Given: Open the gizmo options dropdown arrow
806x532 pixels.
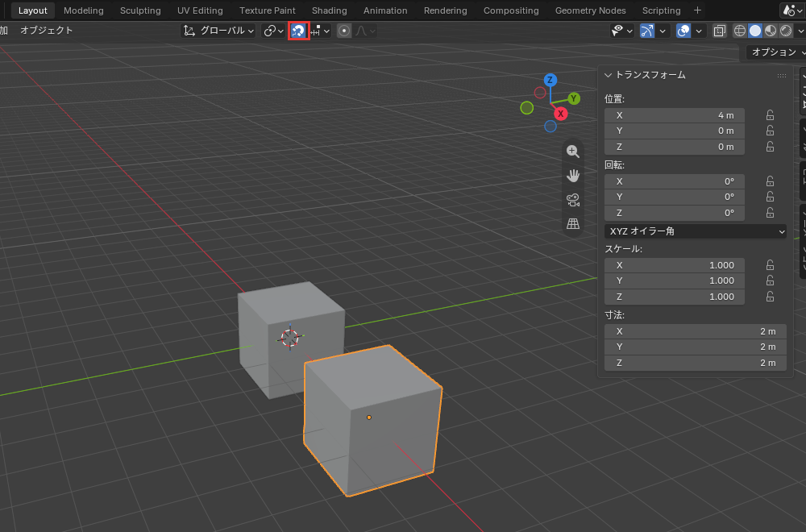Looking at the screenshot, I should coord(663,31).
